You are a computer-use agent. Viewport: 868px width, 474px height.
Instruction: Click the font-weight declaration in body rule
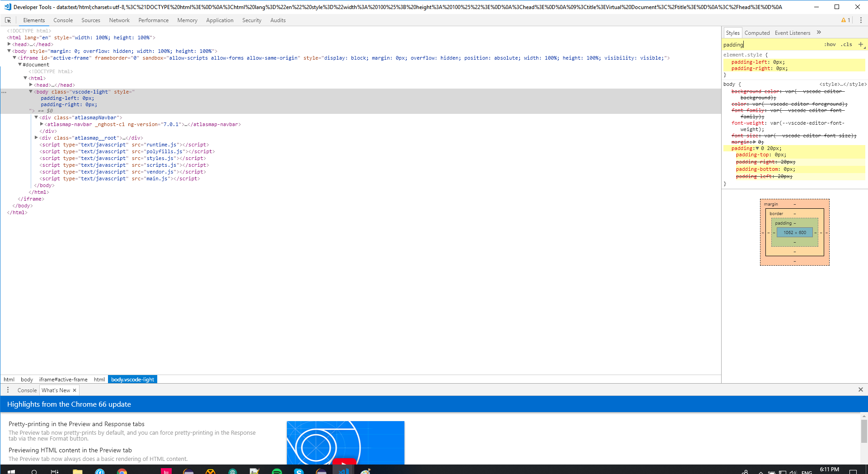(x=788, y=126)
